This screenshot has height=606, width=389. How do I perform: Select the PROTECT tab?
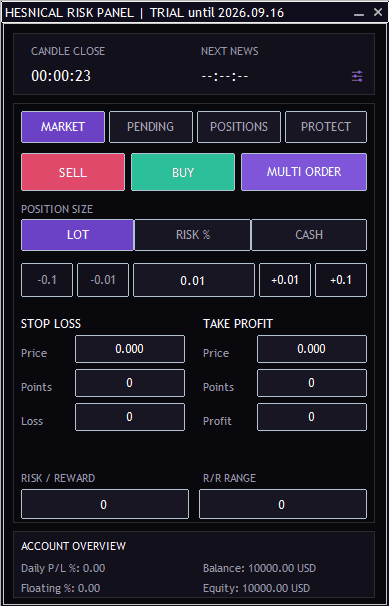pyautogui.click(x=326, y=127)
